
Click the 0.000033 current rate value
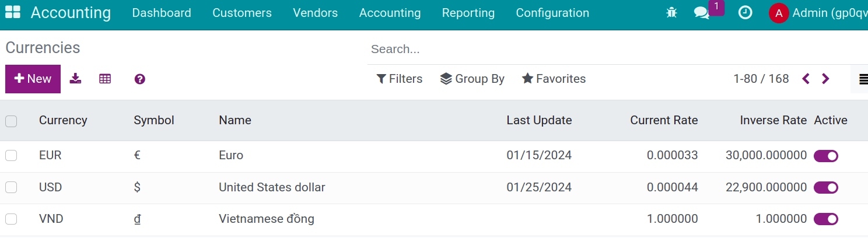[673, 156]
